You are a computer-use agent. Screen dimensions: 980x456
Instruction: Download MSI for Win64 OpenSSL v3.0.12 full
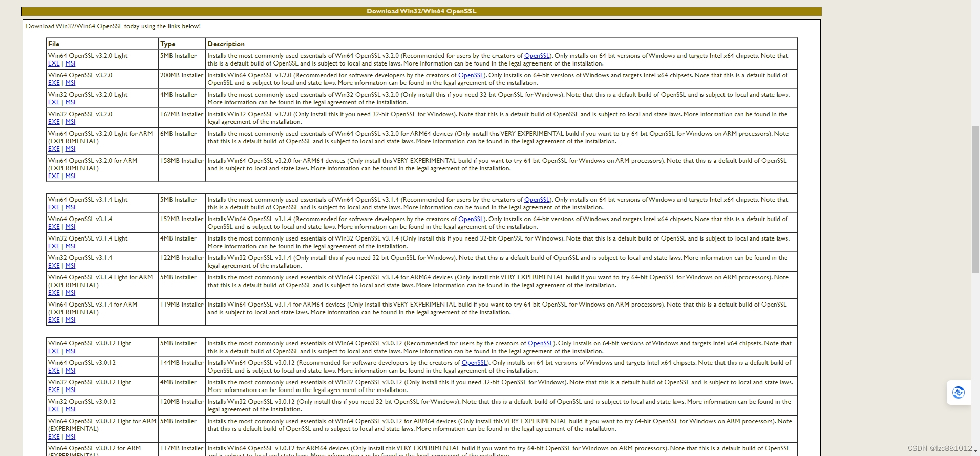tap(70, 371)
